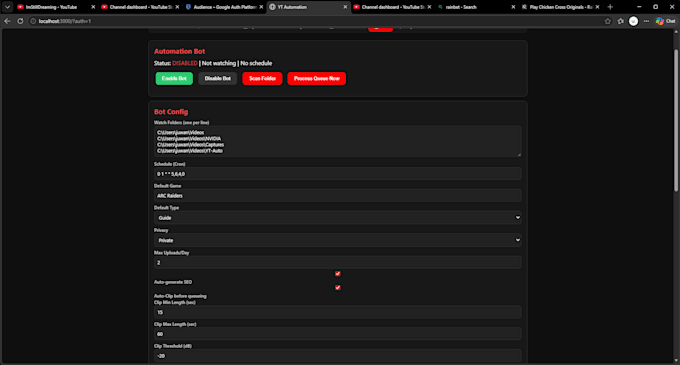Click the Clip Max Length field
The image size is (680, 365).
click(x=337, y=334)
